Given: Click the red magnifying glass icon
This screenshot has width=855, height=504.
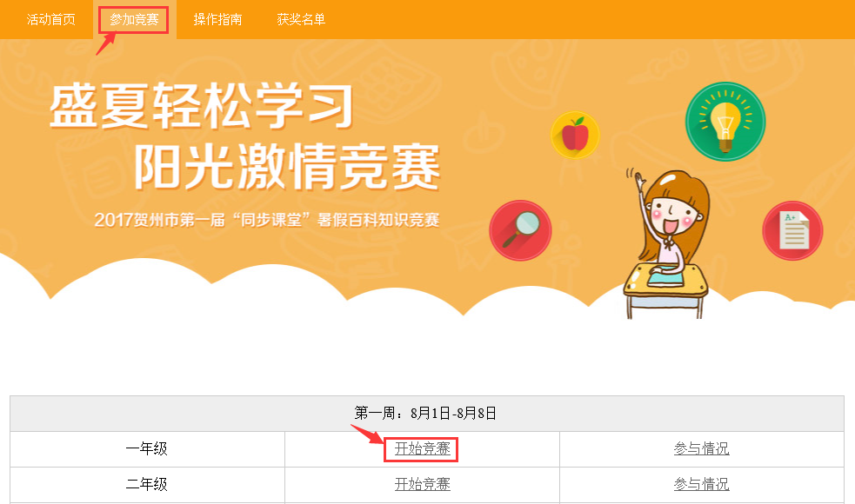Looking at the screenshot, I should point(520,230).
